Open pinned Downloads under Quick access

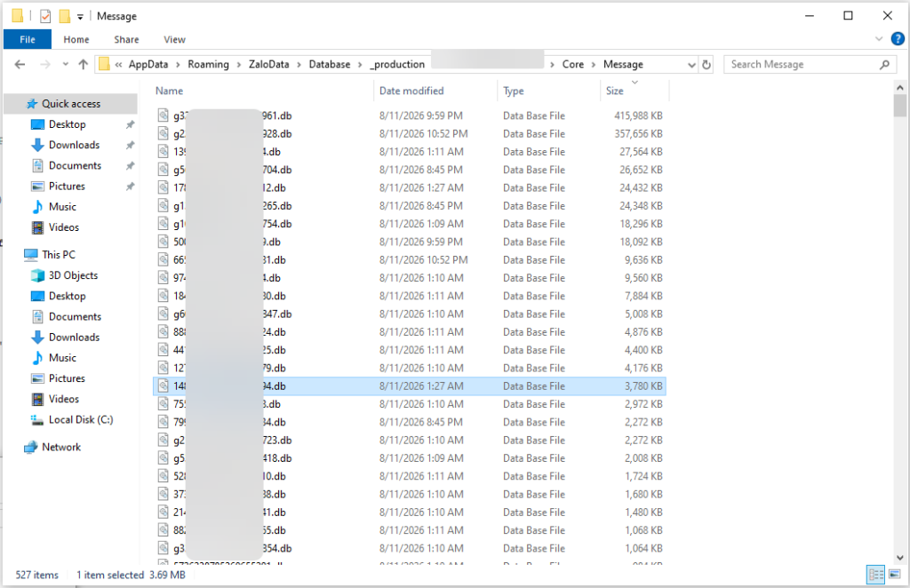[74, 145]
